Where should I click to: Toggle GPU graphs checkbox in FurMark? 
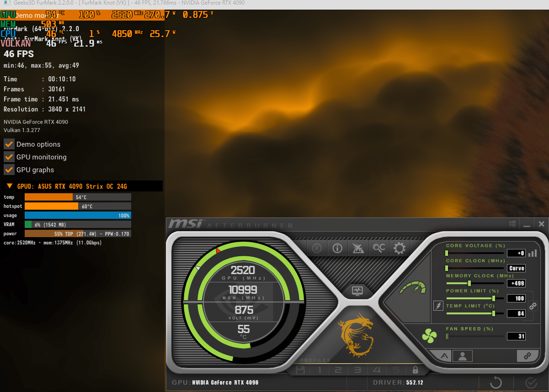click(x=9, y=170)
